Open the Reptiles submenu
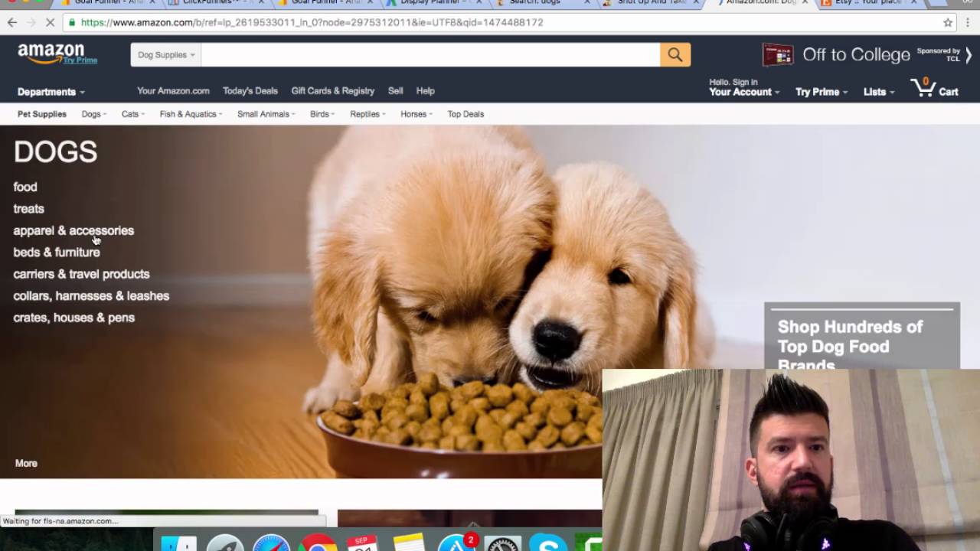 (x=367, y=114)
